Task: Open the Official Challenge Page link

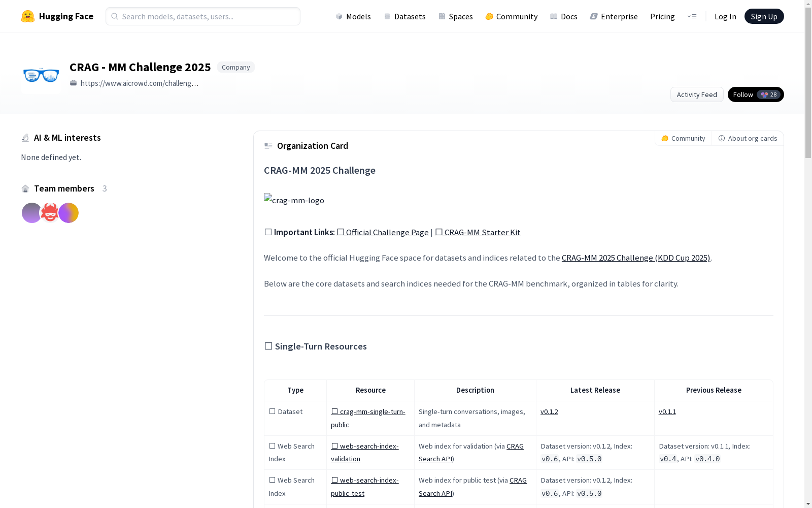Action: point(383,232)
